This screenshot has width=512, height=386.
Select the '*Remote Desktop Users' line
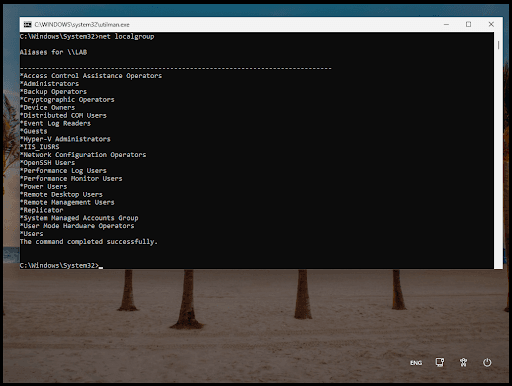pyautogui.click(x=61, y=194)
